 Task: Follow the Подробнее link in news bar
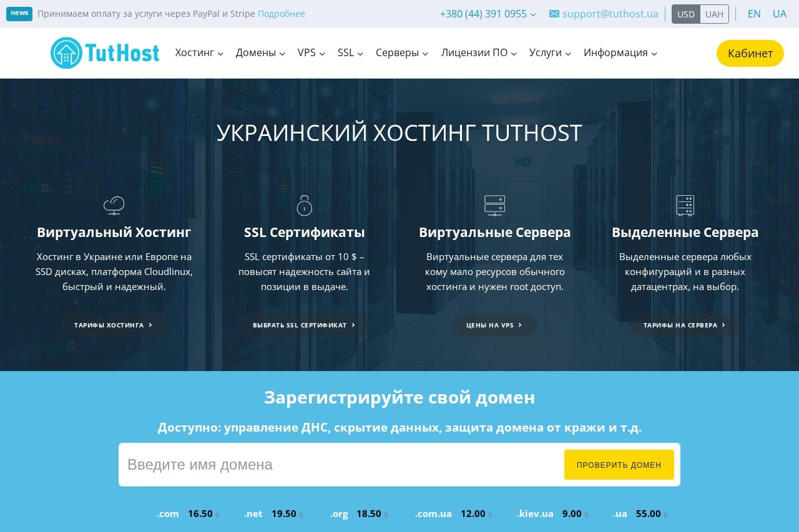(x=281, y=14)
